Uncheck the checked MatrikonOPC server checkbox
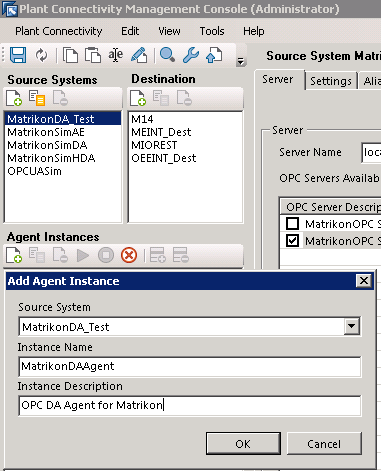This screenshot has height=471, width=381. pyautogui.click(x=292, y=241)
